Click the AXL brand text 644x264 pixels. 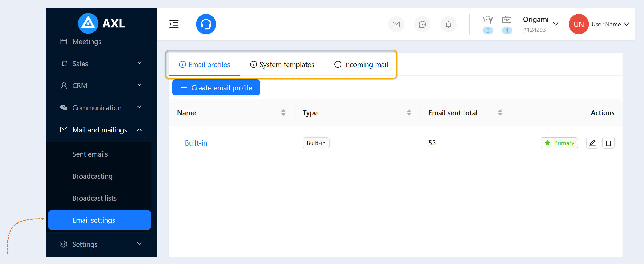click(114, 23)
